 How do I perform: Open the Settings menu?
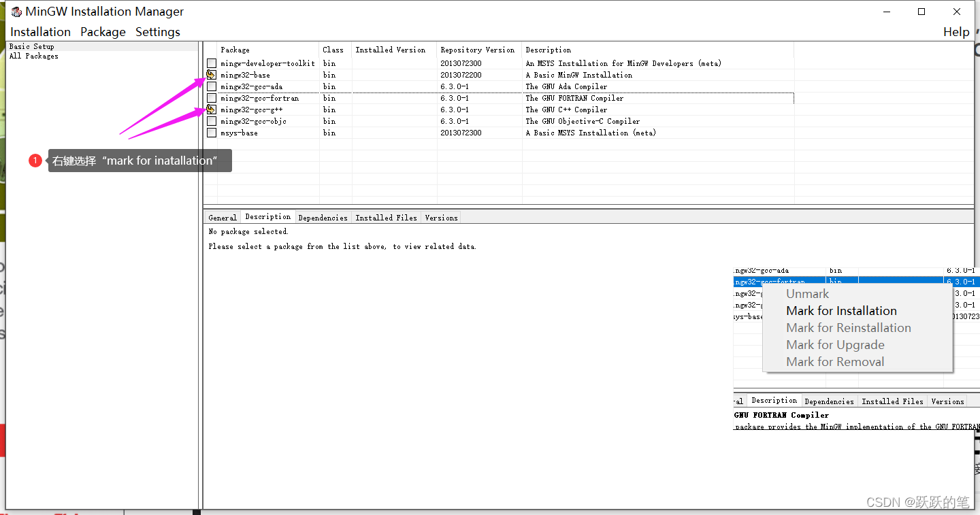(158, 32)
